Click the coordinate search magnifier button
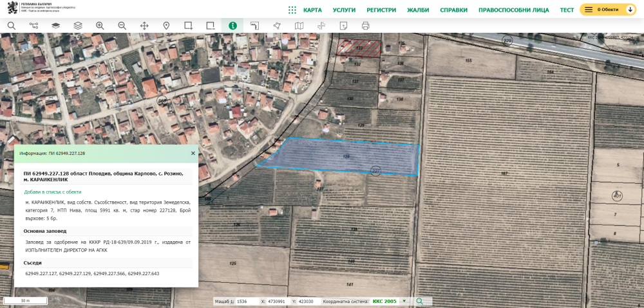This screenshot has width=644, height=308. [420, 301]
